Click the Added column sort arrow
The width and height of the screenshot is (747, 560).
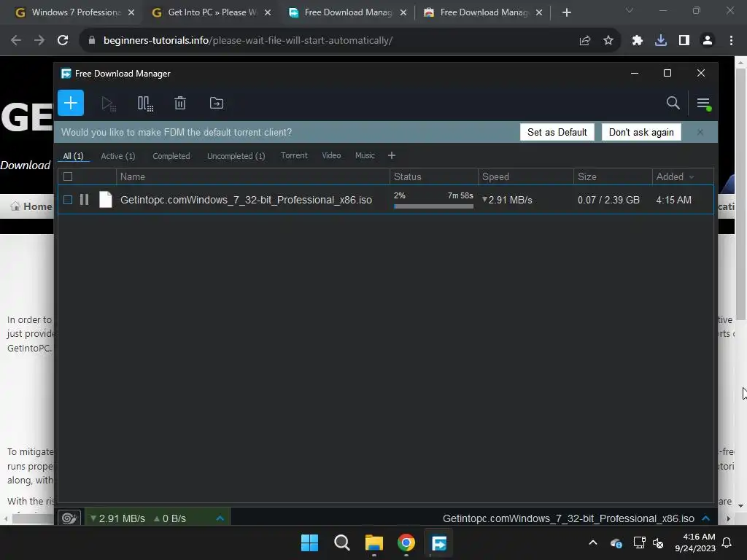click(x=692, y=177)
